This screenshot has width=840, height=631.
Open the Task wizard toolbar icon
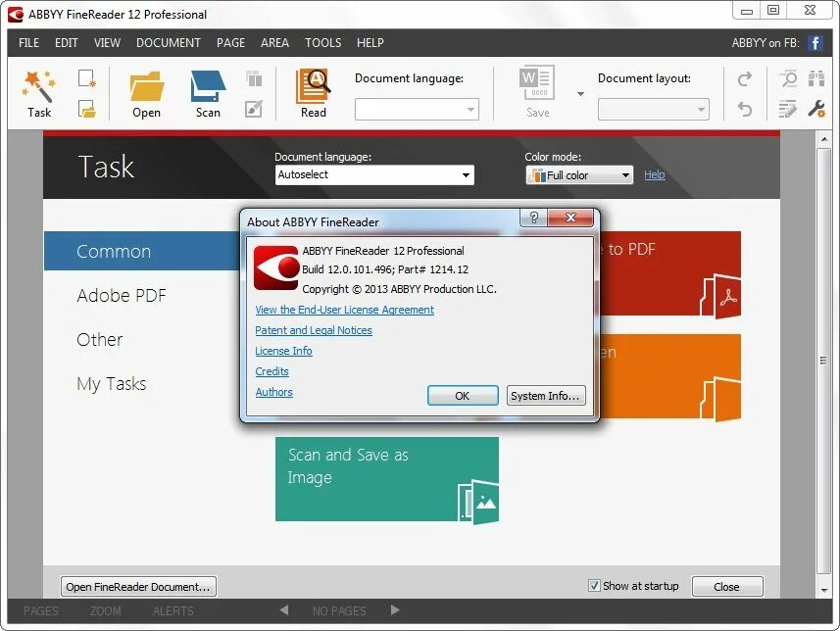(39, 93)
